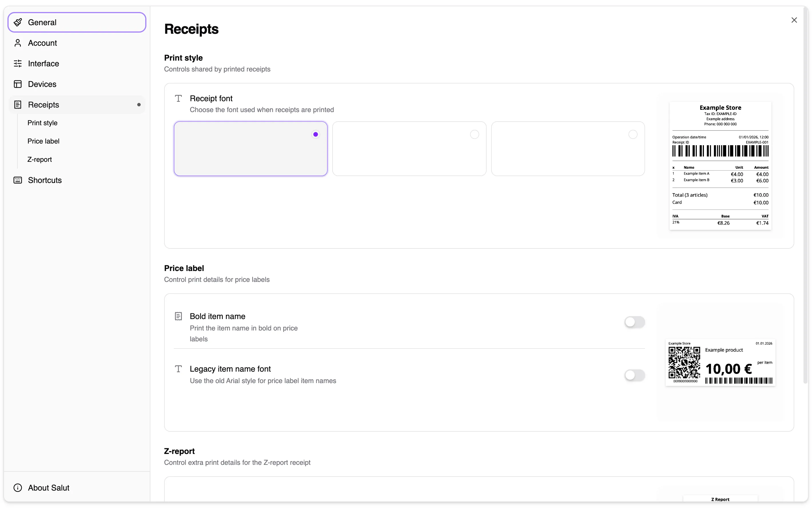
Task: Open the Account settings section
Action: [x=77, y=43]
